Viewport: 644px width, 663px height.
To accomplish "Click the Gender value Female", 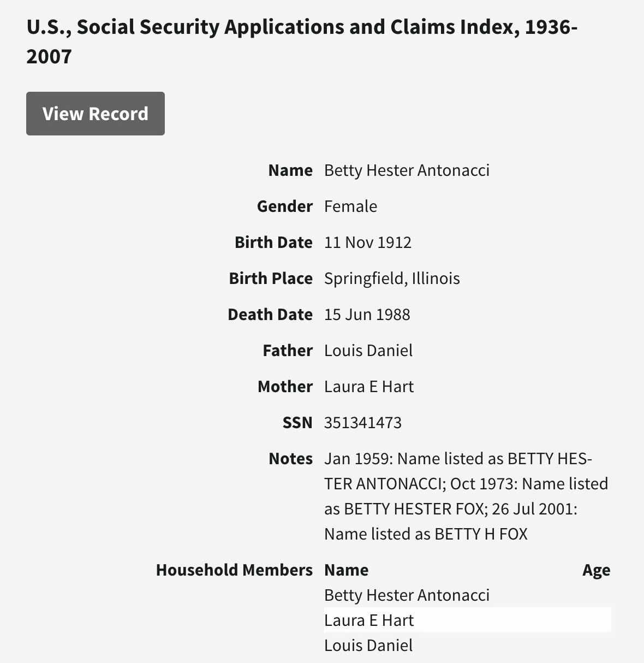I will 350,206.
